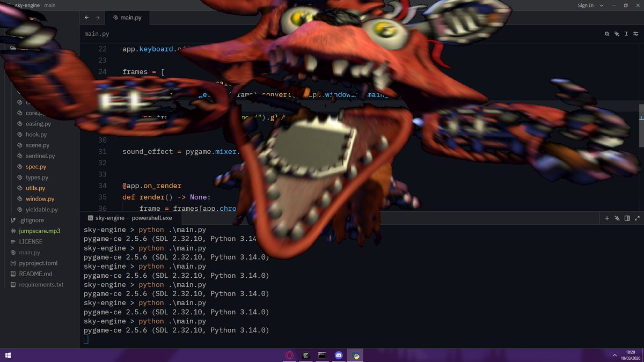Select .gitignore in the project tree
Viewport: 644px width, 362px height.
click(31, 220)
